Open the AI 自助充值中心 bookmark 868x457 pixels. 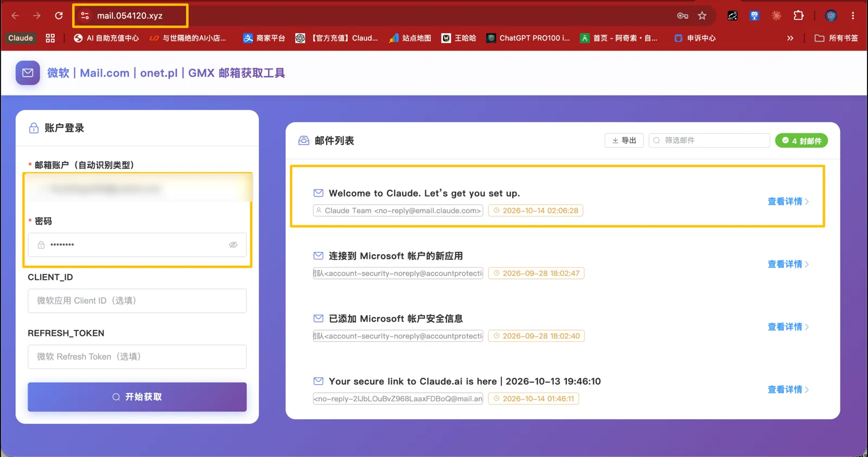click(106, 38)
